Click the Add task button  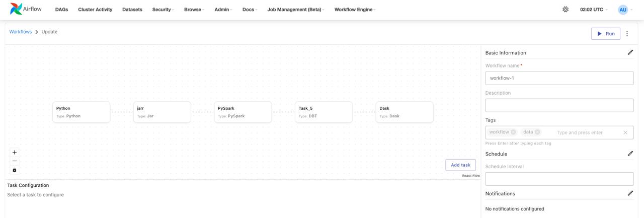coord(460,165)
